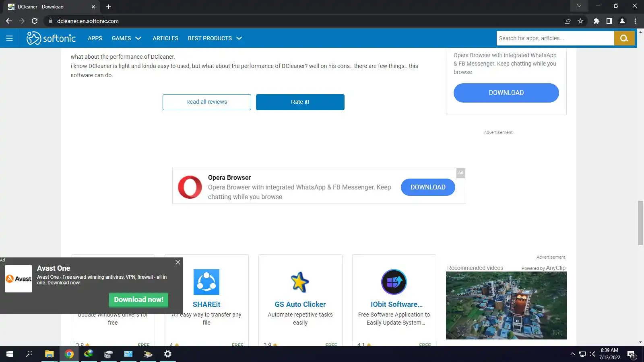
Task: Share this page via the share icon
Action: (x=568, y=21)
